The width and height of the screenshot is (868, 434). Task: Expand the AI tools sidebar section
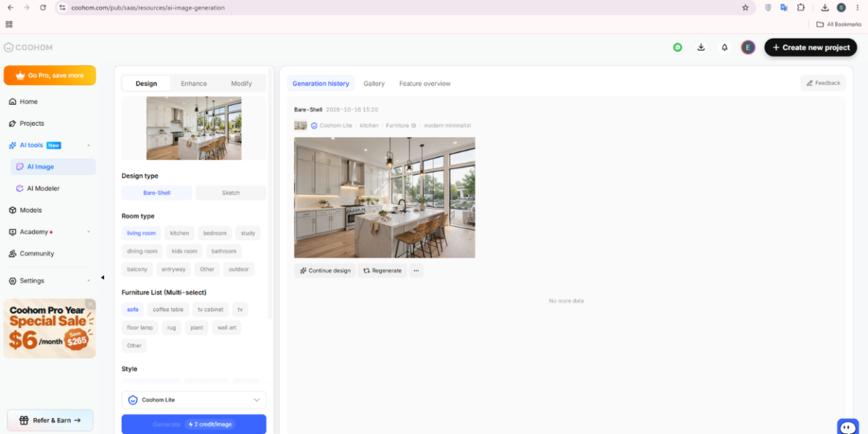click(89, 145)
